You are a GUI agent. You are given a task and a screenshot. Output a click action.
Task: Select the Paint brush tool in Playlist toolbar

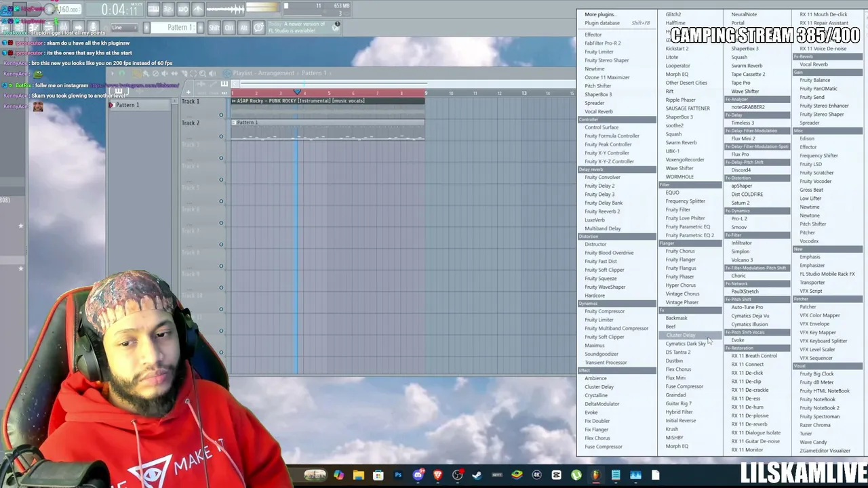click(x=145, y=73)
